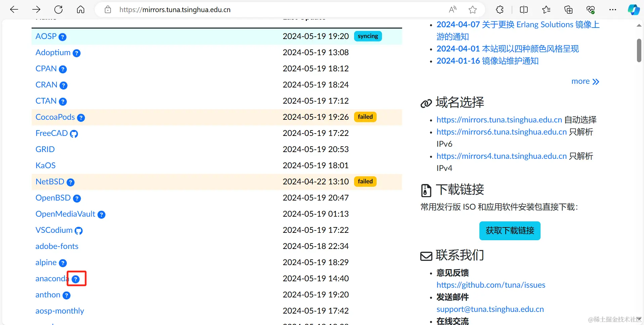Screen dimensions: 644x325
Task: Open help icon next to anthon
Action: [67, 295]
